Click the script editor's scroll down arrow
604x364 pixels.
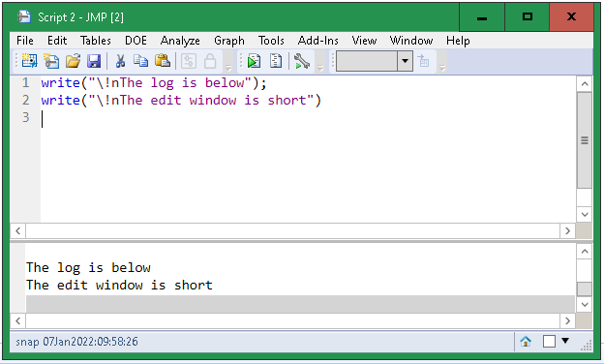click(x=585, y=214)
